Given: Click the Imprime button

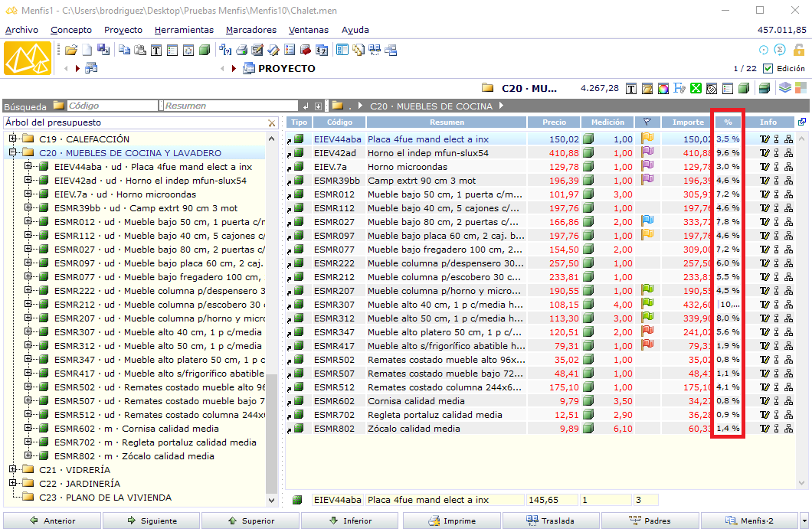Looking at the screenshot, I should pos(452,521).
